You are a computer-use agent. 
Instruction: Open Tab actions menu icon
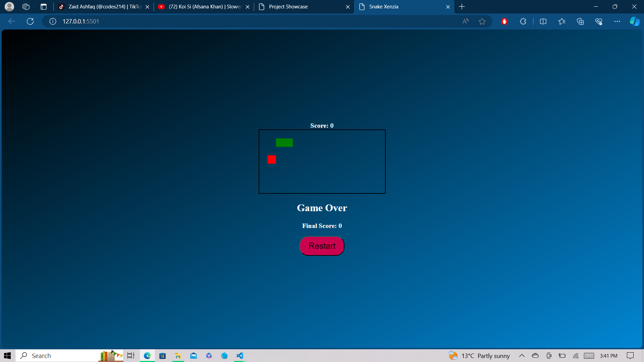pyautogui.click(x=43, y=7)
